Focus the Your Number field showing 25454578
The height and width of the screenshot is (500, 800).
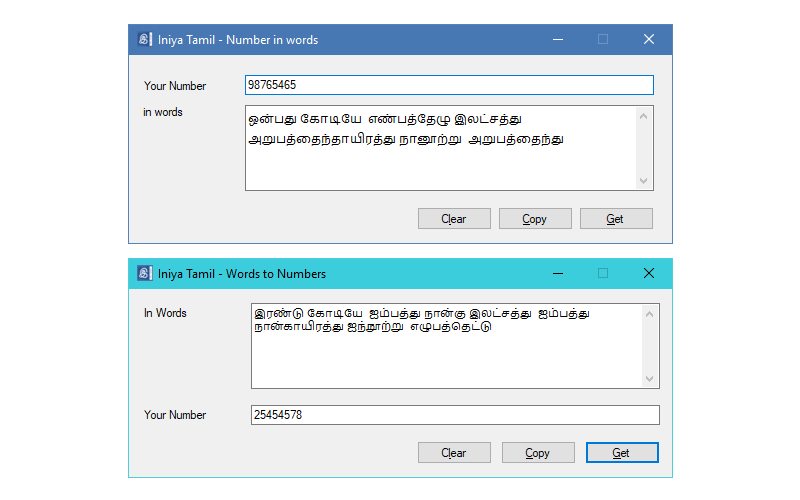(455, 414)
